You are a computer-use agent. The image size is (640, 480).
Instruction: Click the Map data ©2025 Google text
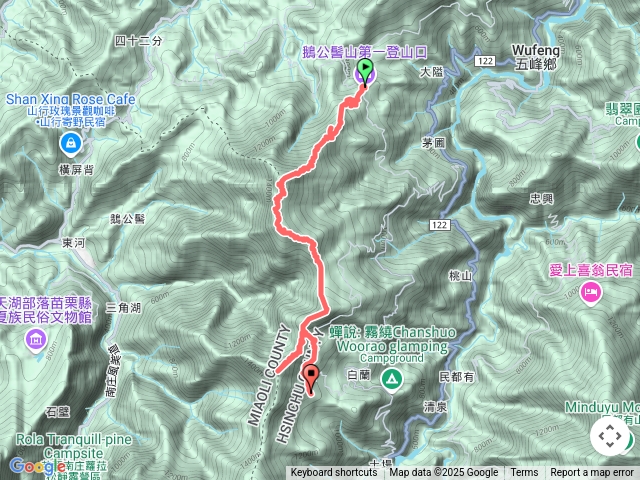[x=444, y=473]
